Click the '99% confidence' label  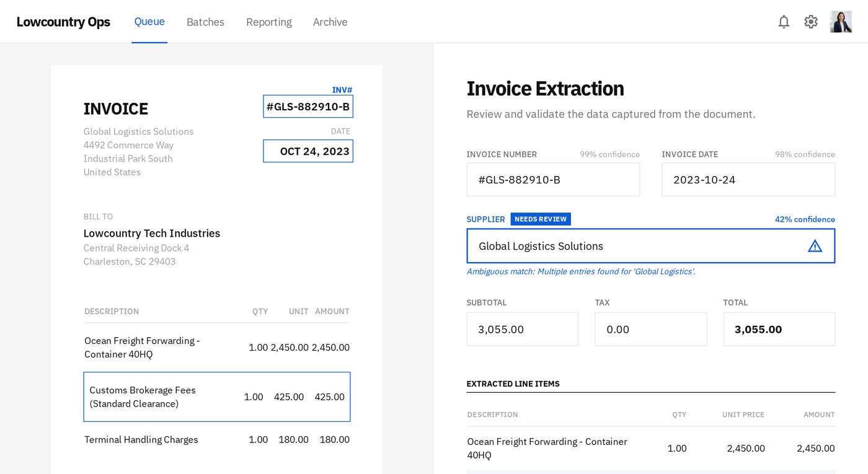coord(609,154)
